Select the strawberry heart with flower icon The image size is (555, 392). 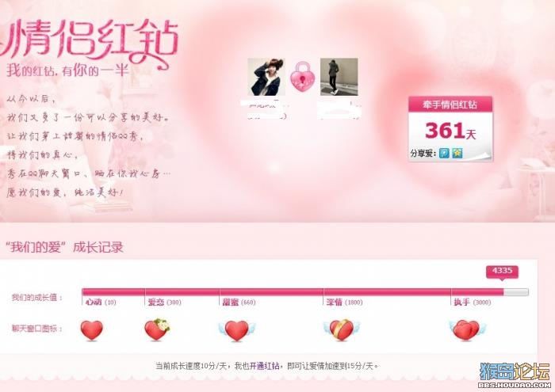[x=157, y=329]
